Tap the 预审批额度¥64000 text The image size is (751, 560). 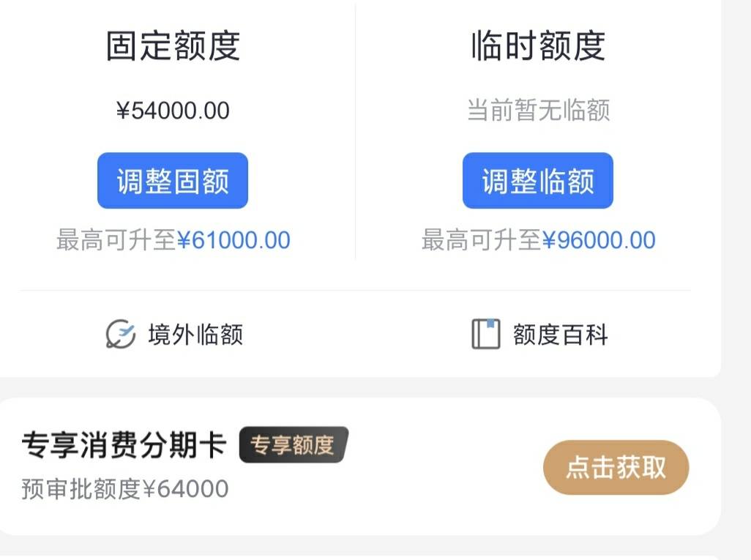click(125, 489)
